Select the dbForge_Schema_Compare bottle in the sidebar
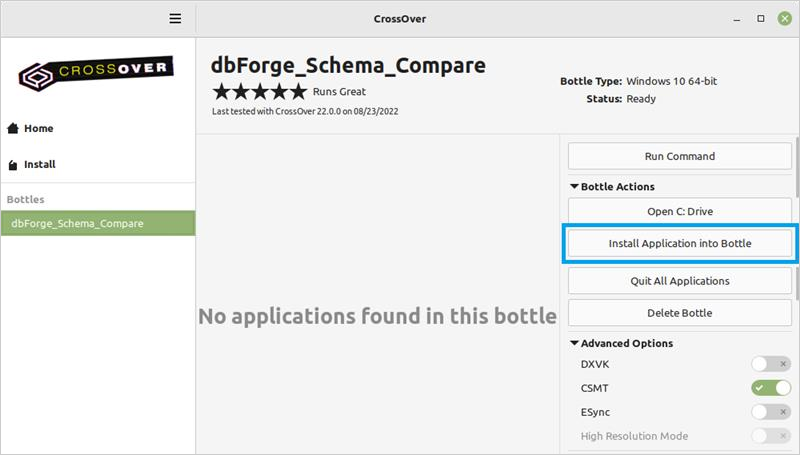800x455 pixels. [x=98, y=223]
